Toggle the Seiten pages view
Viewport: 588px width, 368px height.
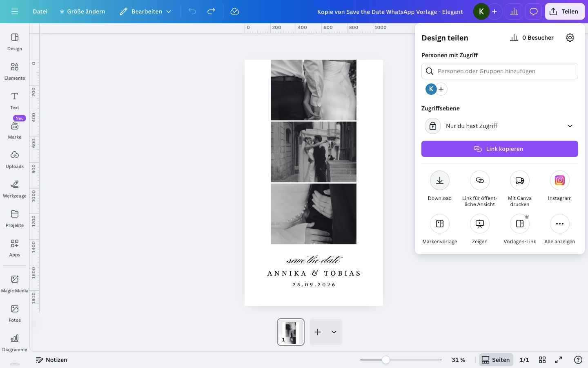496,360
